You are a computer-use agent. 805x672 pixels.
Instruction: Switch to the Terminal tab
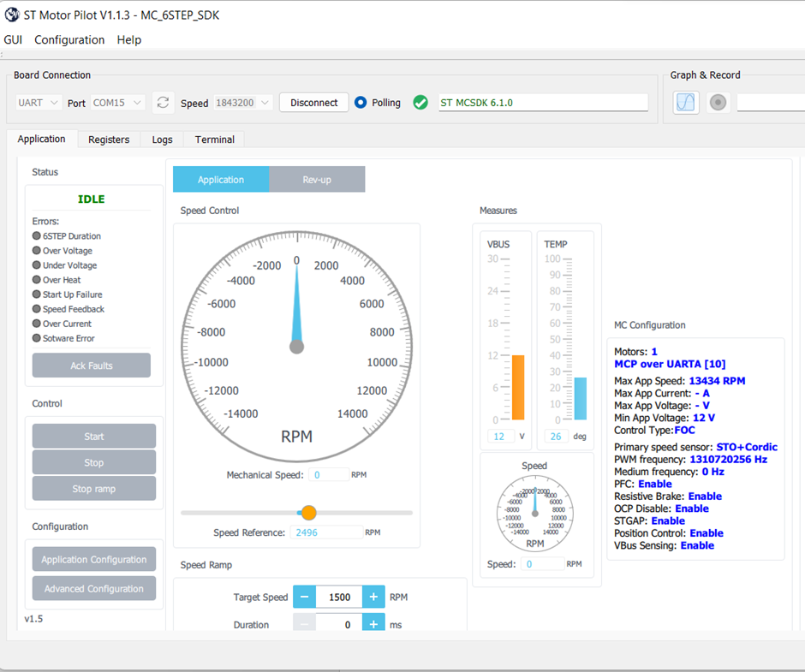tap(215, 140)
